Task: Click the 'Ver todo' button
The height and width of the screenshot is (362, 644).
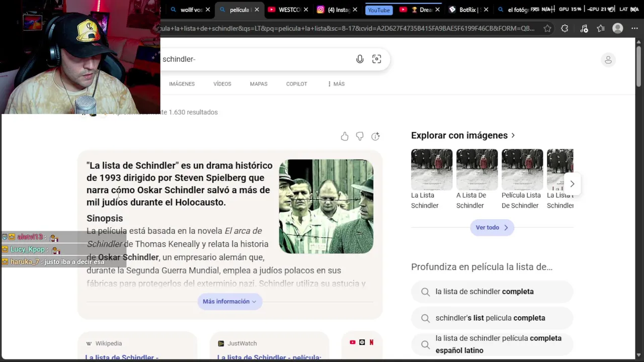Action: 492,227
